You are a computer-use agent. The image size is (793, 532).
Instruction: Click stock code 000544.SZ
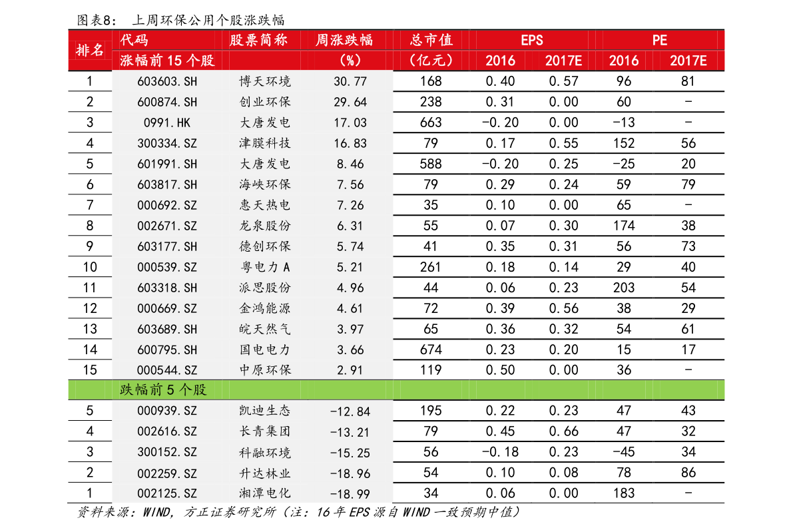(167, 371)
